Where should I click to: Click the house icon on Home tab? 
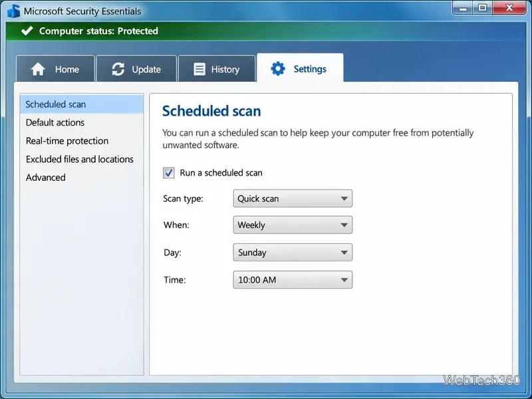click(38, 69)
